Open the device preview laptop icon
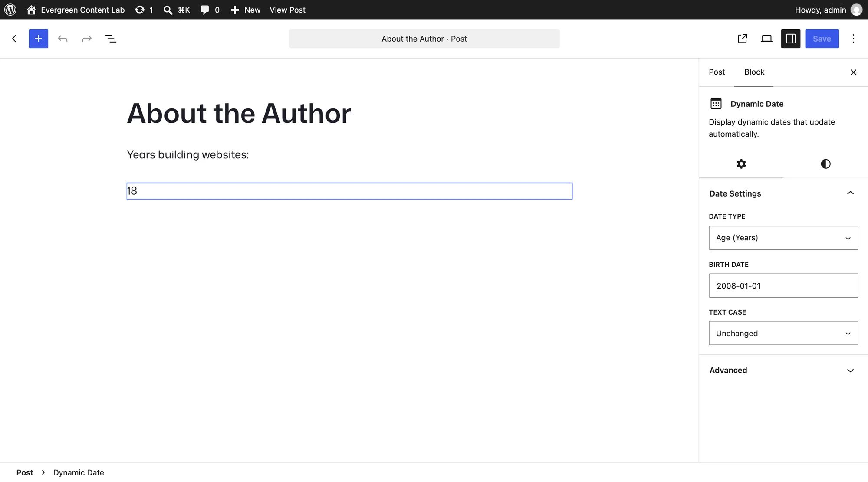Viewport: 868px width, 482px height. (x=767, y=39)
